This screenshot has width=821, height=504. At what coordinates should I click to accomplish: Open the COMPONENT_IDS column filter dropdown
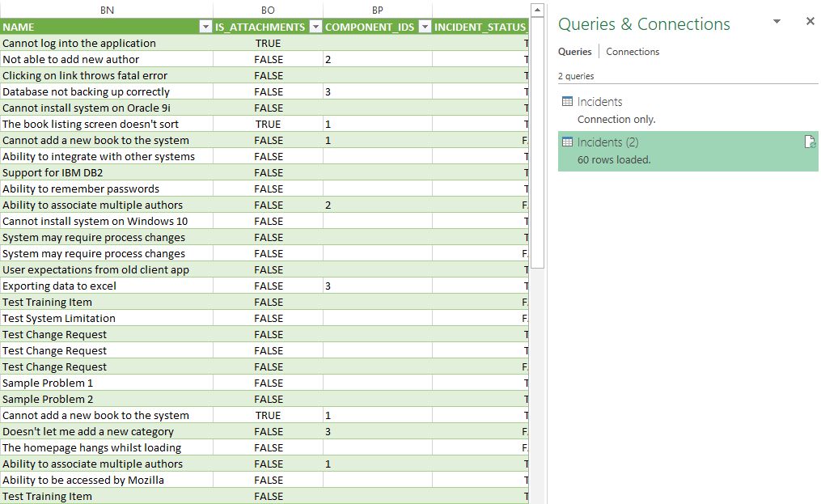[424, 27]
